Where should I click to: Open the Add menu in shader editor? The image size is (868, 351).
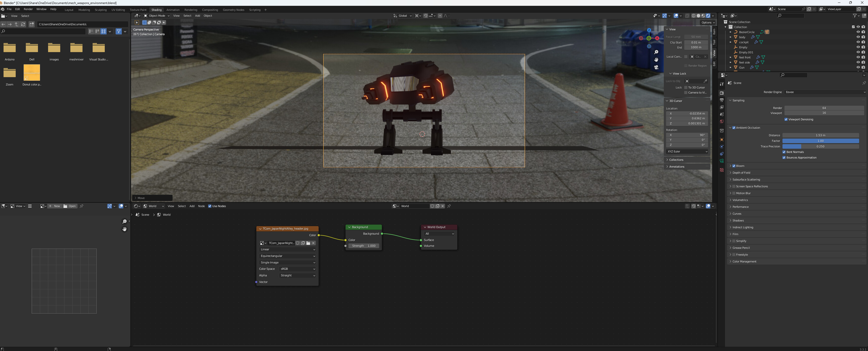(192, 206)
